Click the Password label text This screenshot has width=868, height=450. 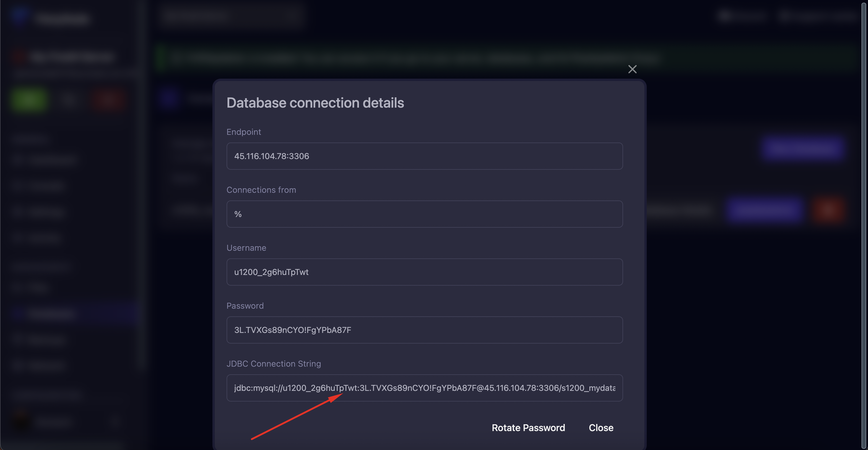click(245, 306)
